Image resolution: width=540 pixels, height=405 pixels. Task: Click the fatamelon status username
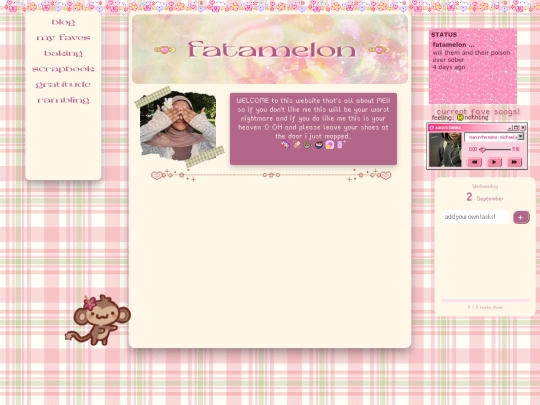click(453, 45)
